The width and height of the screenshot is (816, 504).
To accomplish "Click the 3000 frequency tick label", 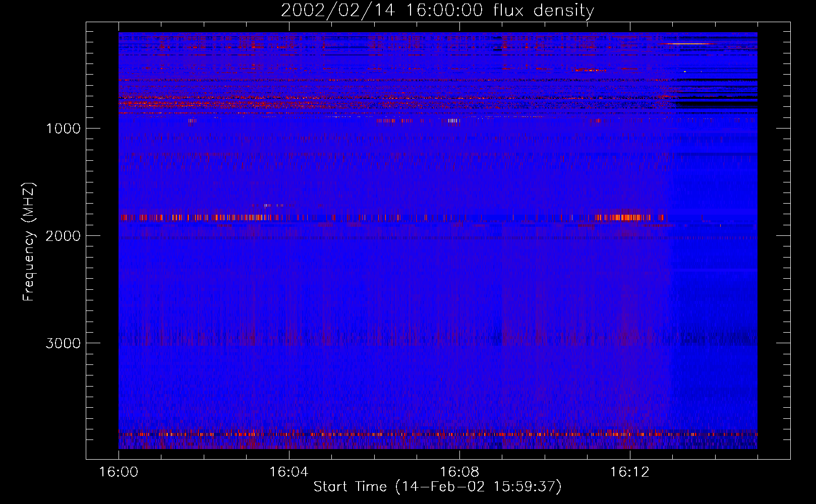I will pyautogui.click(x=63, y=343).
